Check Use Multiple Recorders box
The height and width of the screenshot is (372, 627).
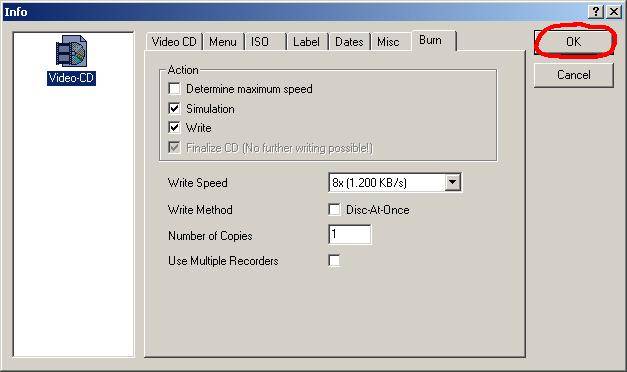pos(334,260)
